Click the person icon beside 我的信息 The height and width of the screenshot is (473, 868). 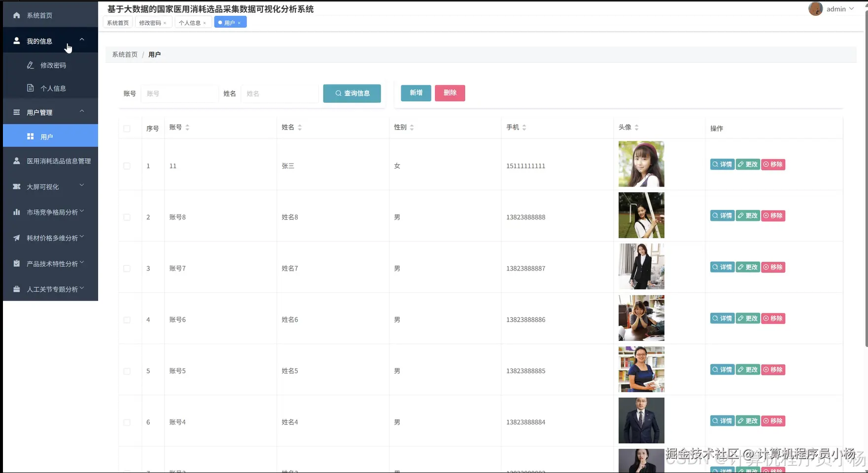click(x=16, y=41)
